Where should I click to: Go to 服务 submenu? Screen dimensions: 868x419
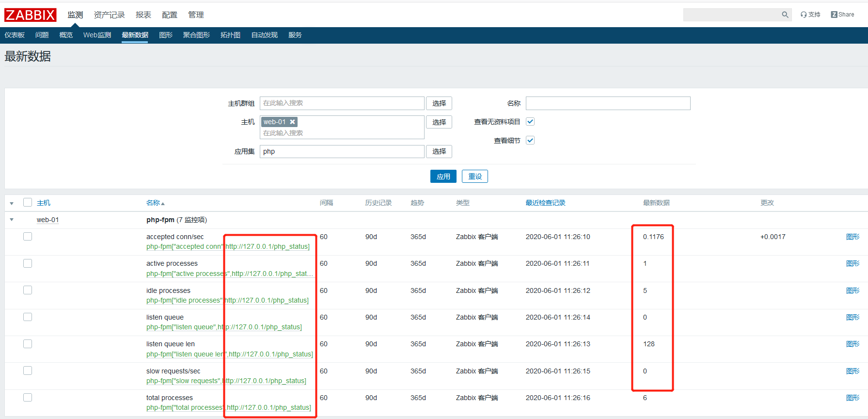pyautogui.click(x=295, y=35)
